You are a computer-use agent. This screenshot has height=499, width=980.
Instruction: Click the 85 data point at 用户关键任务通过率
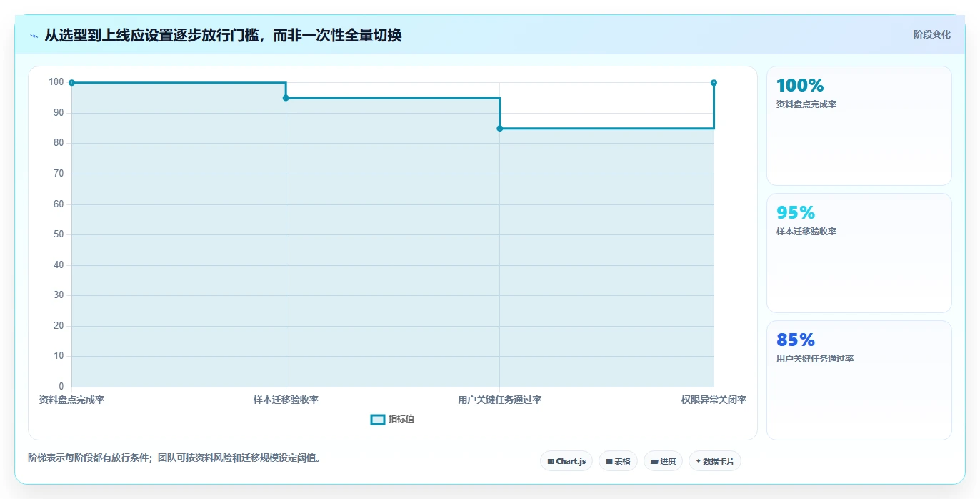click(x=499, y=129)
